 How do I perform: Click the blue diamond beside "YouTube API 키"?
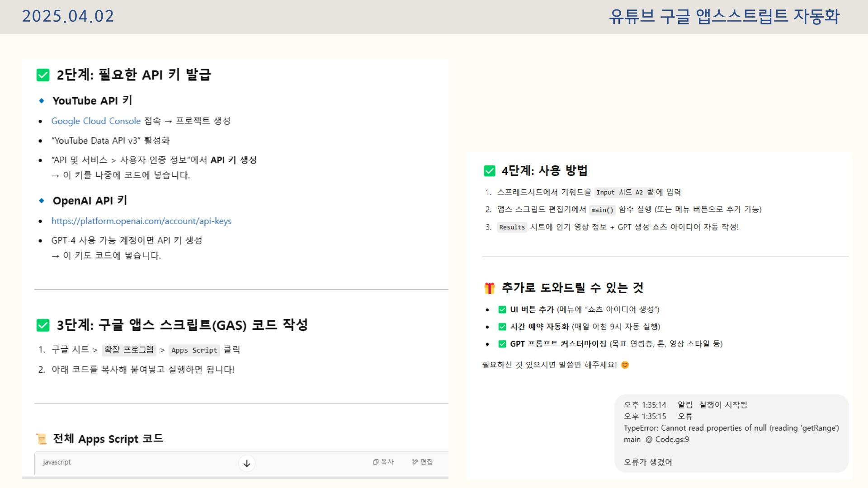tap(42, 100)
